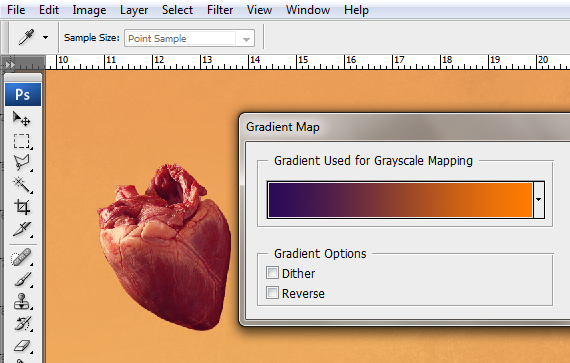This screenshot has width=570, height=363.
Task: Click the Sample Size label
Action: click(x=92, y=38)
